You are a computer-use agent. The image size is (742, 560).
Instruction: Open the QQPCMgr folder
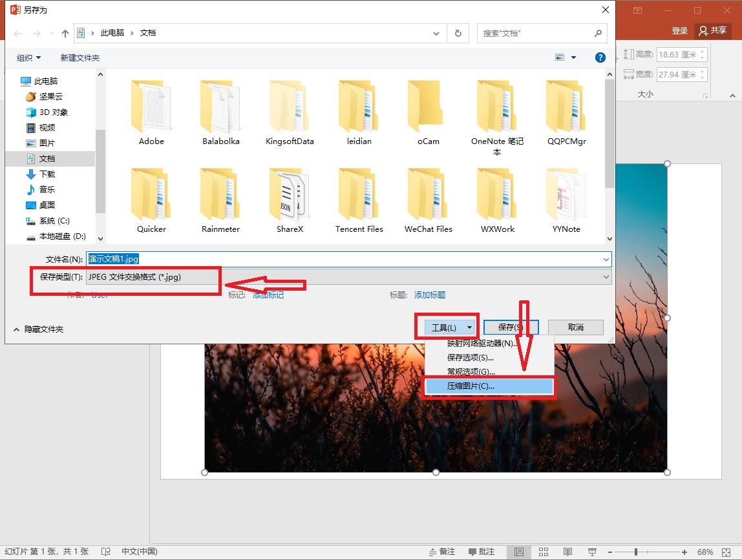566,112
